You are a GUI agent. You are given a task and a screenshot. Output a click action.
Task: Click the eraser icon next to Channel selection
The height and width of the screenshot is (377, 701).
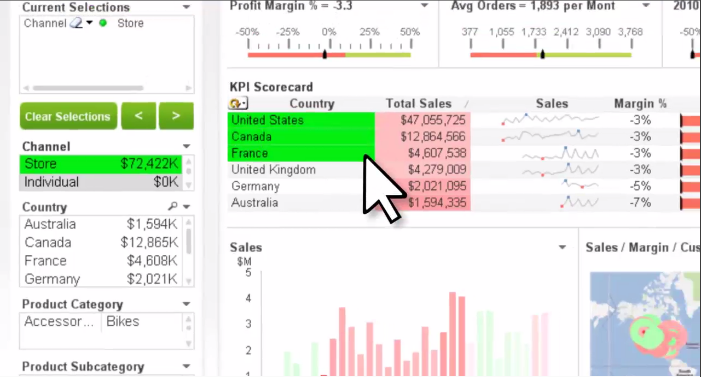pos(77,23)
